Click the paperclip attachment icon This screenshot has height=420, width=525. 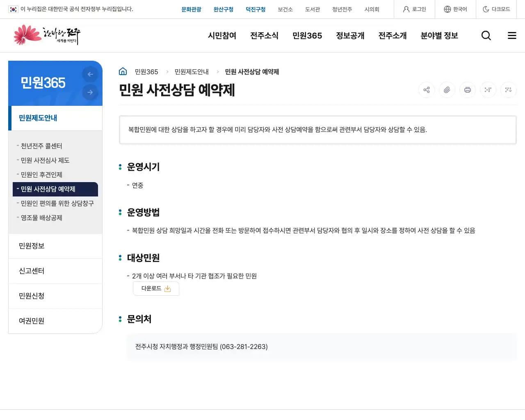(447, 90)
